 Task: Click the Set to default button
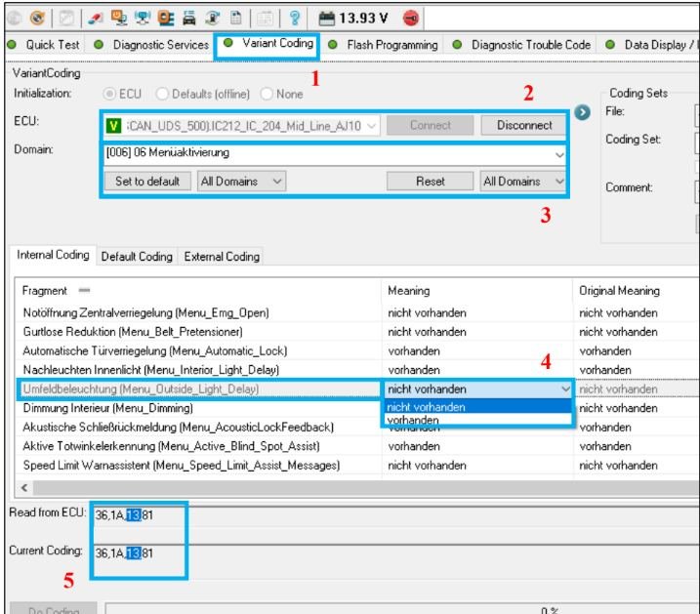click(147, 182)
